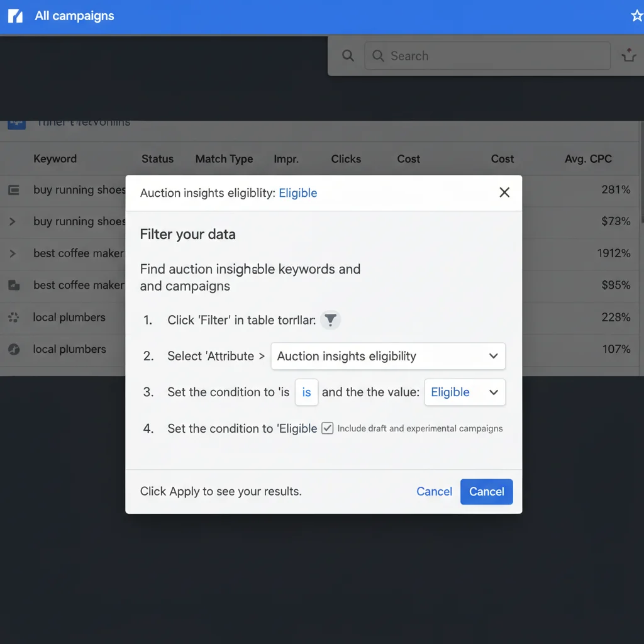This screenshot has height=644, width=644.
Task: Sort by the Status column header
Action: (157, 159)
